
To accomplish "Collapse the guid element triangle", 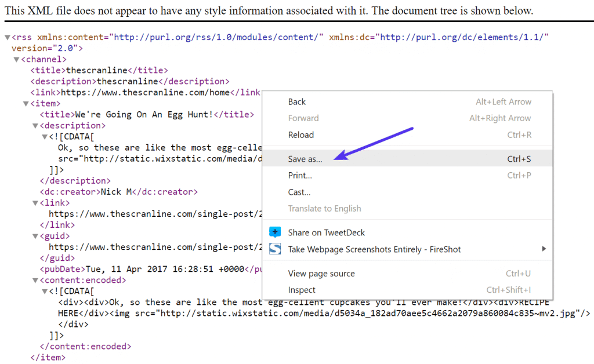I will click(x=35, y=236).
